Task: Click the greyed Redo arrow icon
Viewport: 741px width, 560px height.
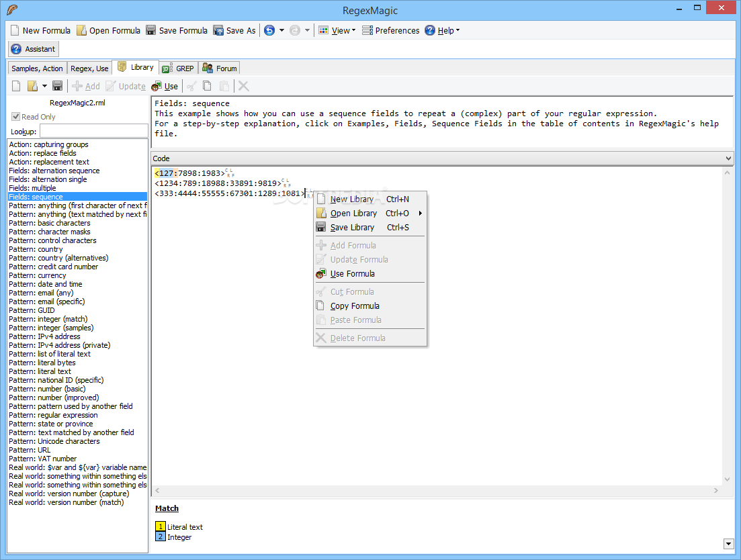Action: 295,31
